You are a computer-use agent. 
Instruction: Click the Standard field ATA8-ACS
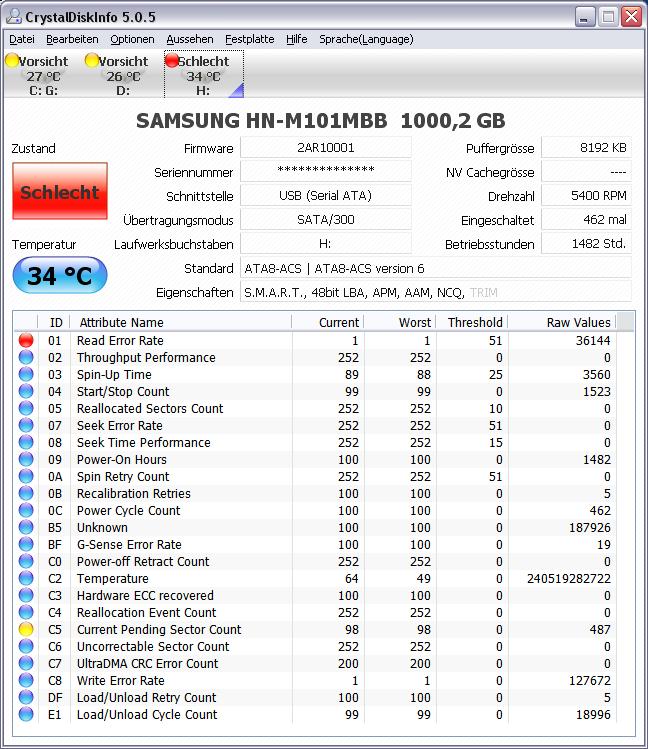coord(436,268)
